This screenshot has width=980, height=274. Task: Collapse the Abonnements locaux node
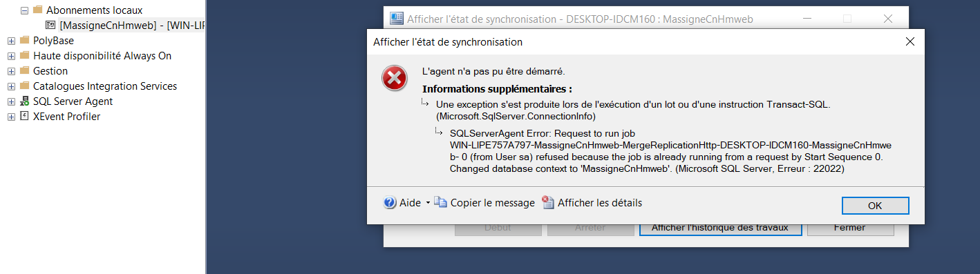point(24,10)
